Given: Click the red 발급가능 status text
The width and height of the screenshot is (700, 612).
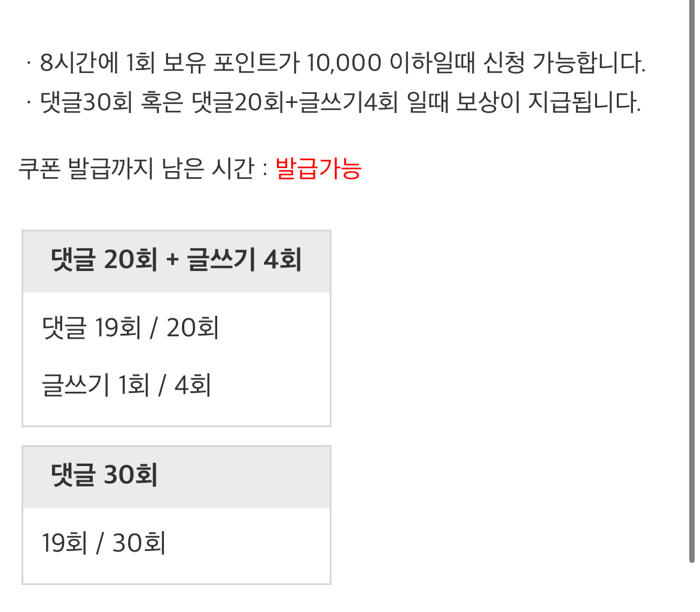Looking at the screenshot, I should [318, 169].
